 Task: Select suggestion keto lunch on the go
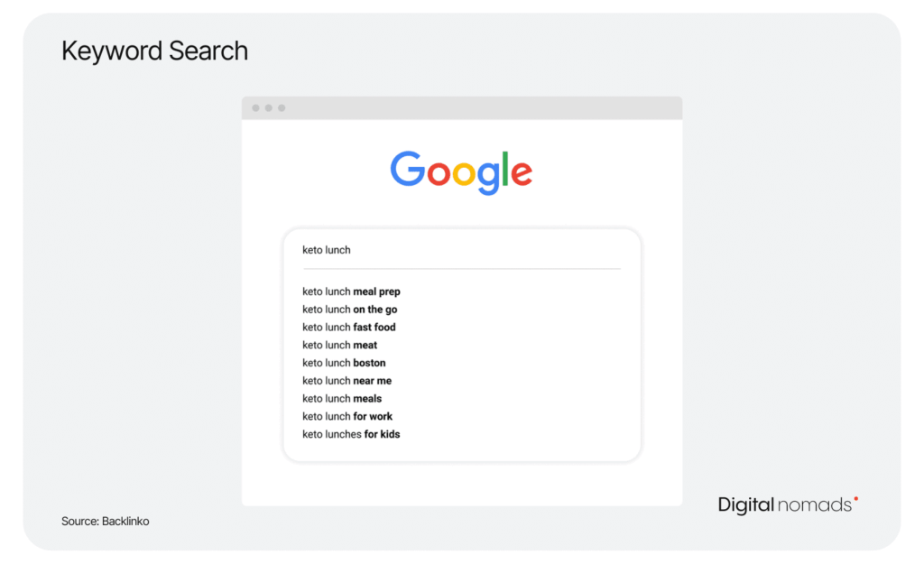pos(350,310)
